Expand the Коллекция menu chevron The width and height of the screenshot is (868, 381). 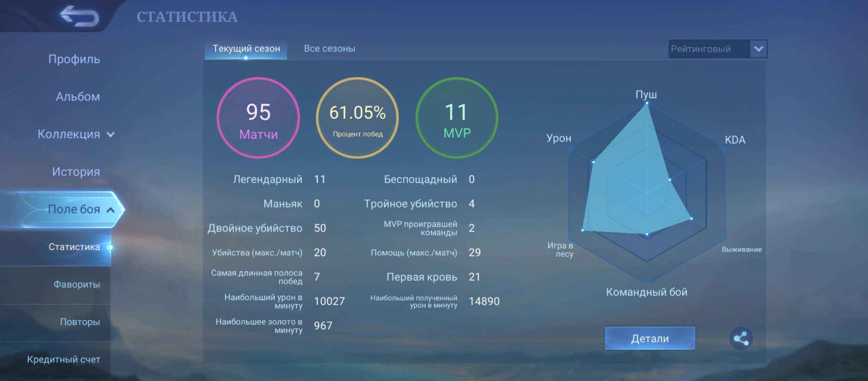pyautogui.click(x=110, y=134)
